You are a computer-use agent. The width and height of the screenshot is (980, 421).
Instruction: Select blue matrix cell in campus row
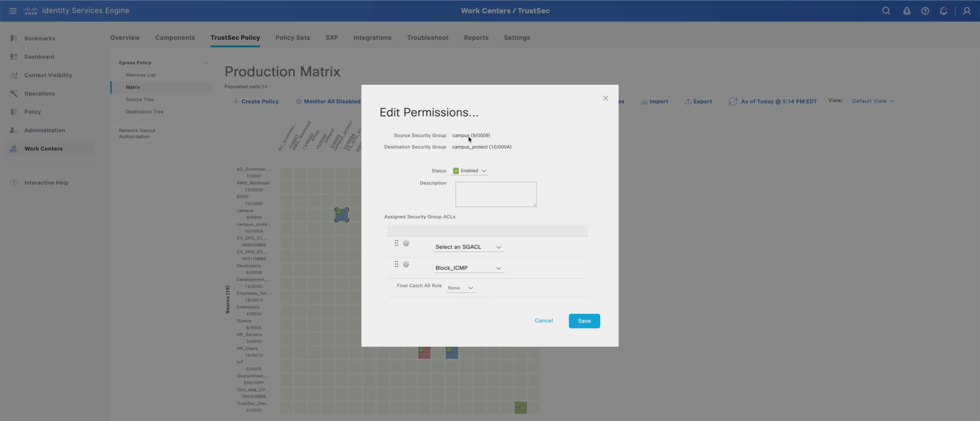click(x=341, y=215)
